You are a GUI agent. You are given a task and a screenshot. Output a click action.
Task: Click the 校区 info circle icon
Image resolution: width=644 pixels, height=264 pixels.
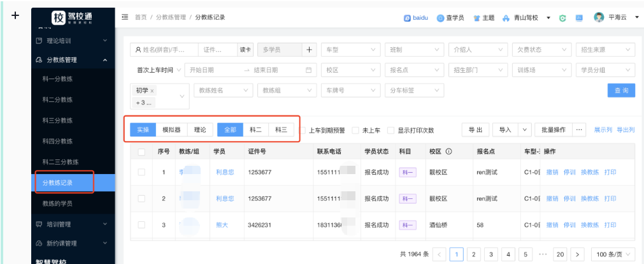(449, 152)
